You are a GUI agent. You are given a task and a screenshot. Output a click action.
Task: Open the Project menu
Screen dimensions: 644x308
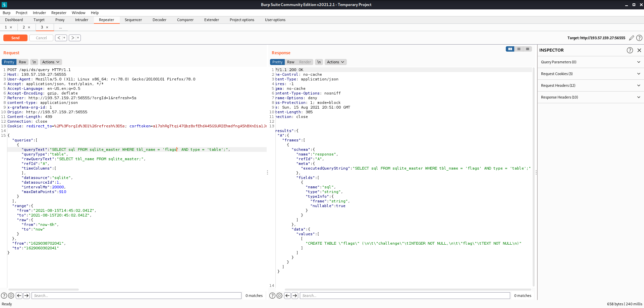coord(21,13)
